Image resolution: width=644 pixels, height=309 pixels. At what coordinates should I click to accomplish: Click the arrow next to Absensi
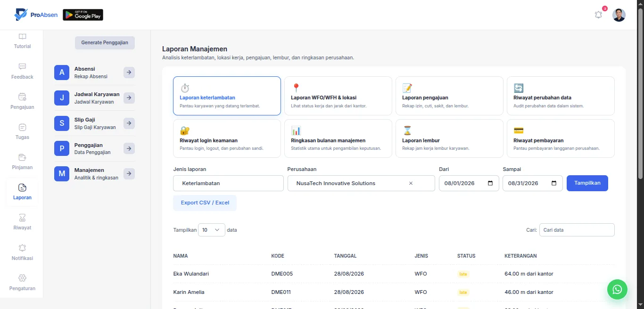tap(129, 73)
